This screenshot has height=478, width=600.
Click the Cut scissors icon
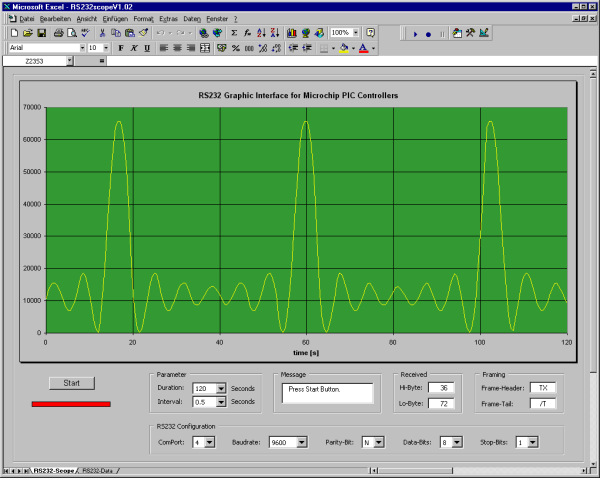click(102, 33)
